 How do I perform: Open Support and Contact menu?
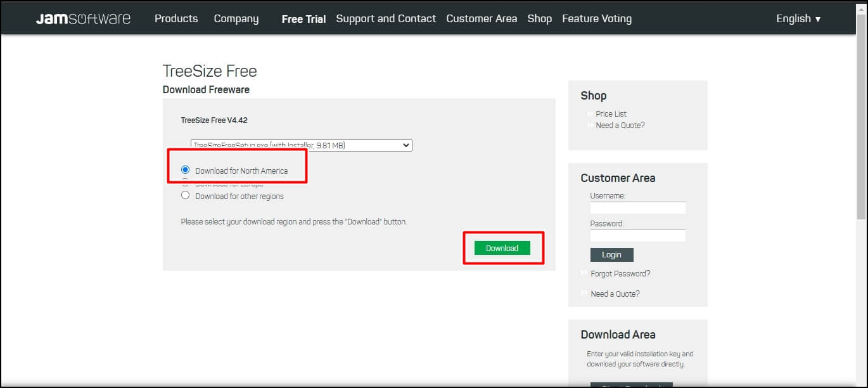tap(386, 19)
